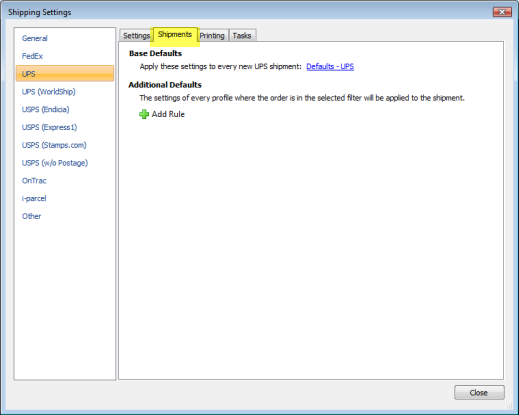Viewport: 519px width, 415px height.
Task: Open the Printing tab
Action: coord(212,35)
